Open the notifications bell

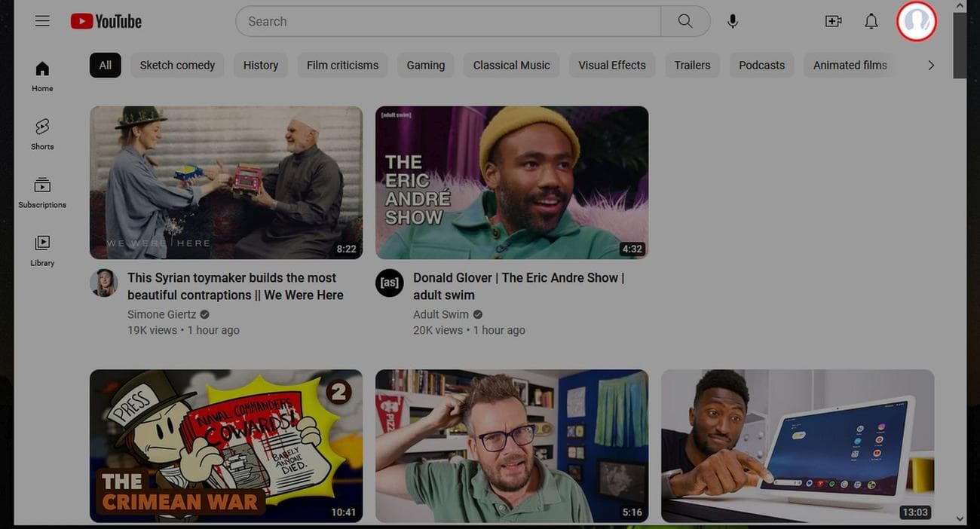coord(871,21)
